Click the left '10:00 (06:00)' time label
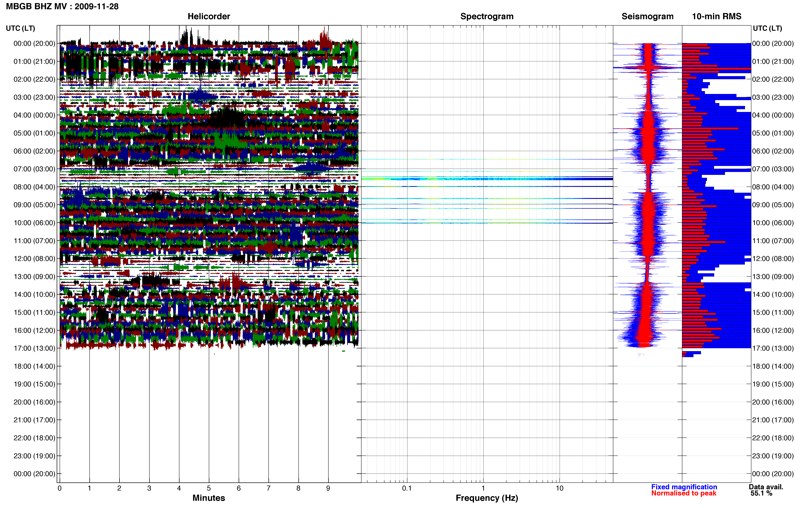 [34, 223]
